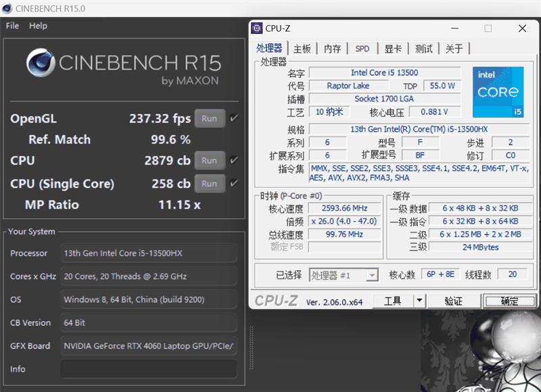Toggle the CPU test checkmark
Image resolution: width=541 pixels, height=392 pixels.
(x=234, y=160)
